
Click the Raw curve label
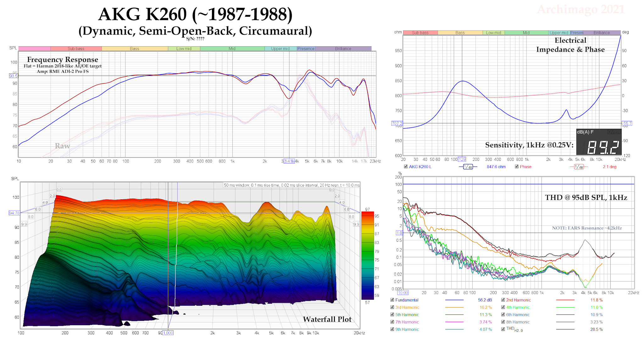click(62, 146)
